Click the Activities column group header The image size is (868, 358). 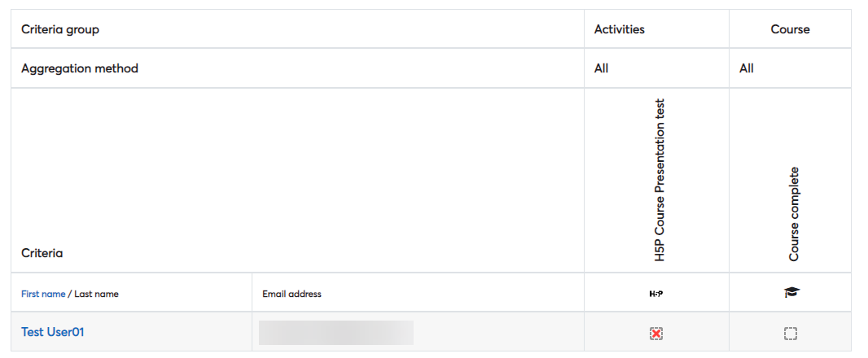[620, 29]
